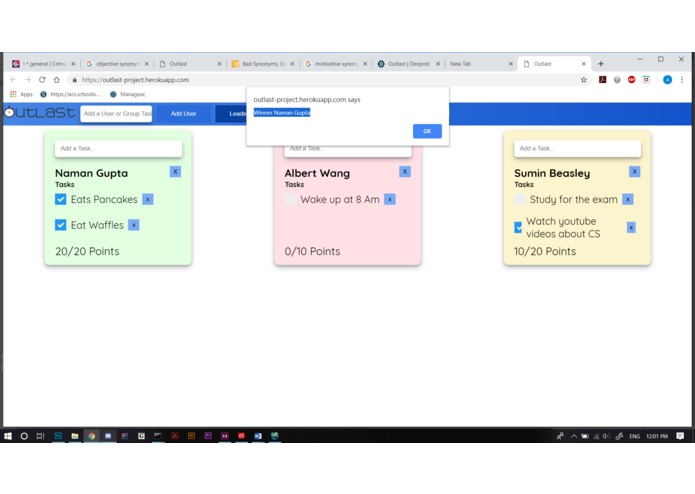
Task: Click the 20/20 Points text
Action: 87,251
